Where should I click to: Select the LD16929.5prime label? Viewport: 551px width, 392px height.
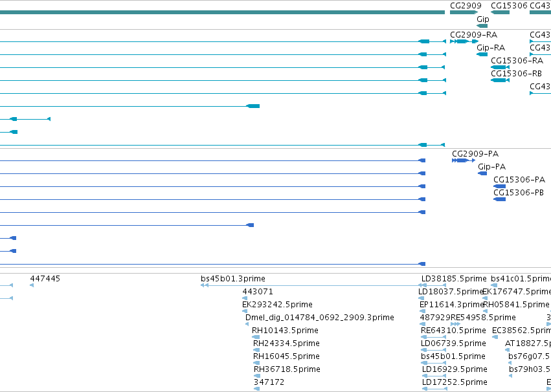(x=455, y=369)
